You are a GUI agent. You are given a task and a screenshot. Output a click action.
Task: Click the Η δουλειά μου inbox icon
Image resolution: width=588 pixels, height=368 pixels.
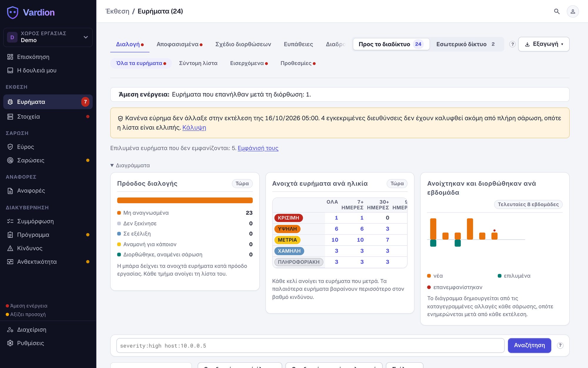point(10,70)
